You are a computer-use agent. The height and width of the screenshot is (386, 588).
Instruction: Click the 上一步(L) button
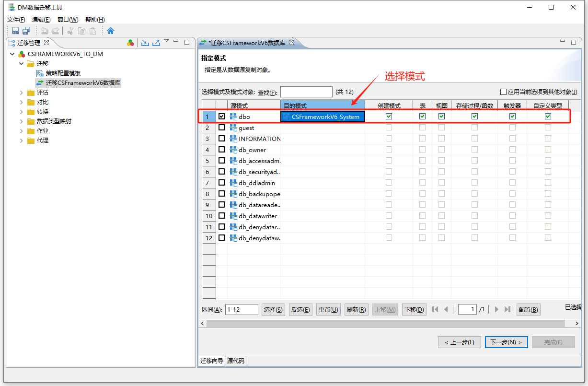tap(460, 342)
